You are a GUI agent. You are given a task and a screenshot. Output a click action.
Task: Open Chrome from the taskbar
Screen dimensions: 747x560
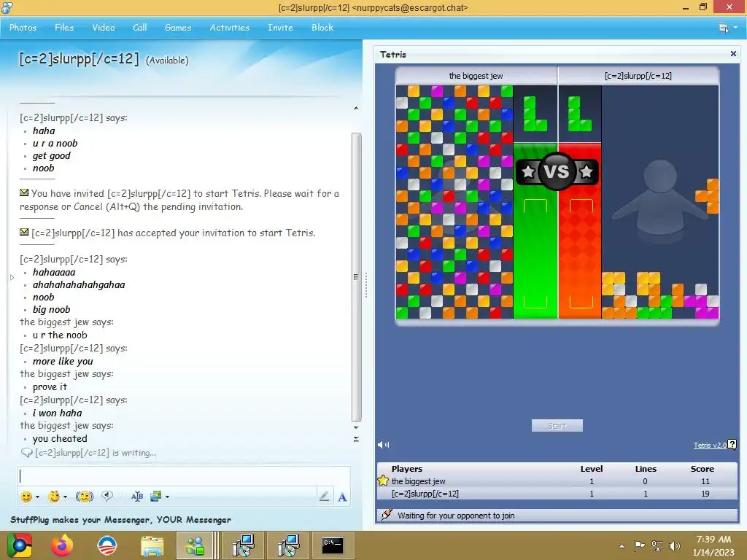pyautogui.click(x=20, y=545)
